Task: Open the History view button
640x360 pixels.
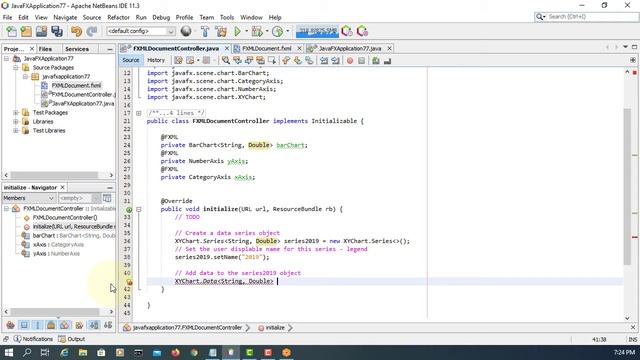Action: coord(156,60)
